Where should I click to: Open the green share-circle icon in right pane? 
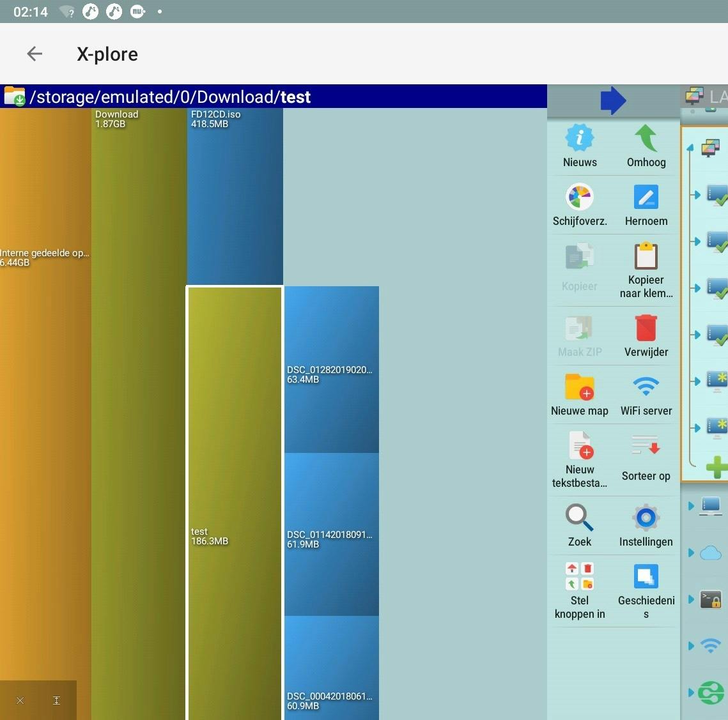click(x=712, y=693)
